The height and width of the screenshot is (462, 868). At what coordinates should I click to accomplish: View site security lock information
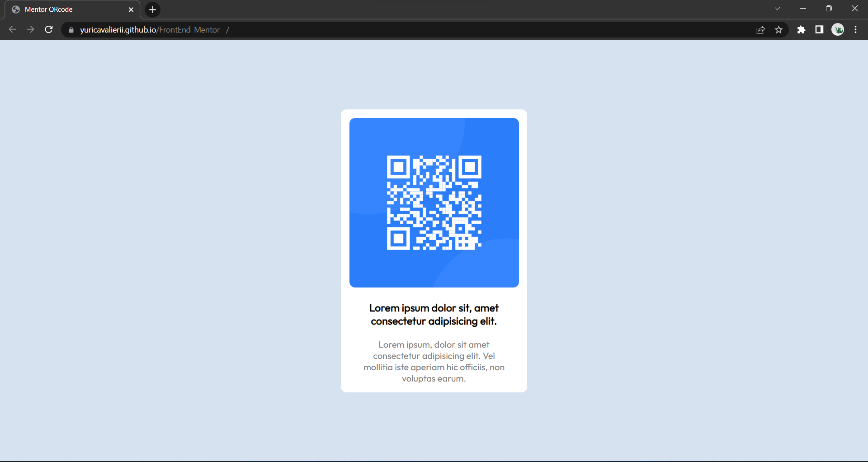pos(71,30)
